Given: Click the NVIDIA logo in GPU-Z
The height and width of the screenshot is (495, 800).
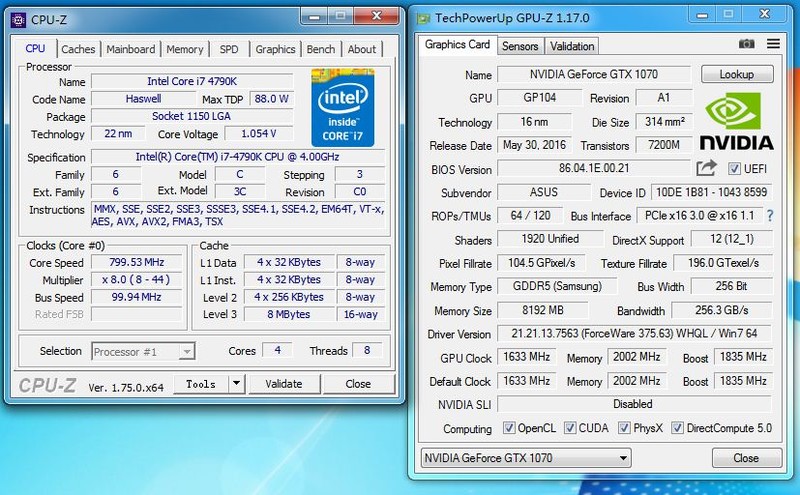Looking at the screenshot, I should [x=736, y=121].
